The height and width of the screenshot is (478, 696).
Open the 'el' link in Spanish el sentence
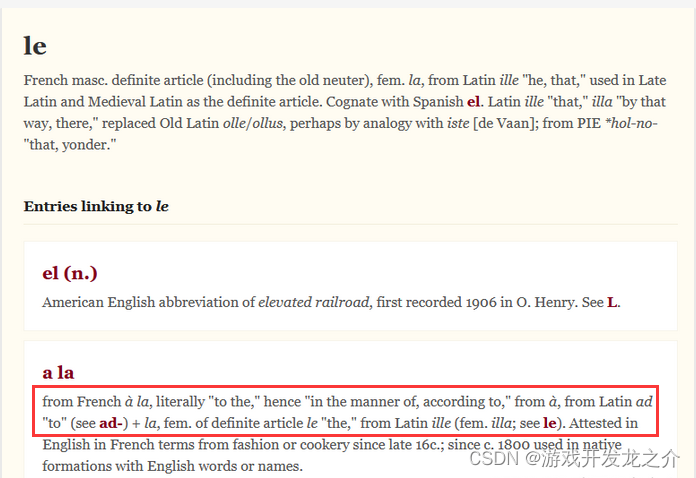click(x=473, y=102)
